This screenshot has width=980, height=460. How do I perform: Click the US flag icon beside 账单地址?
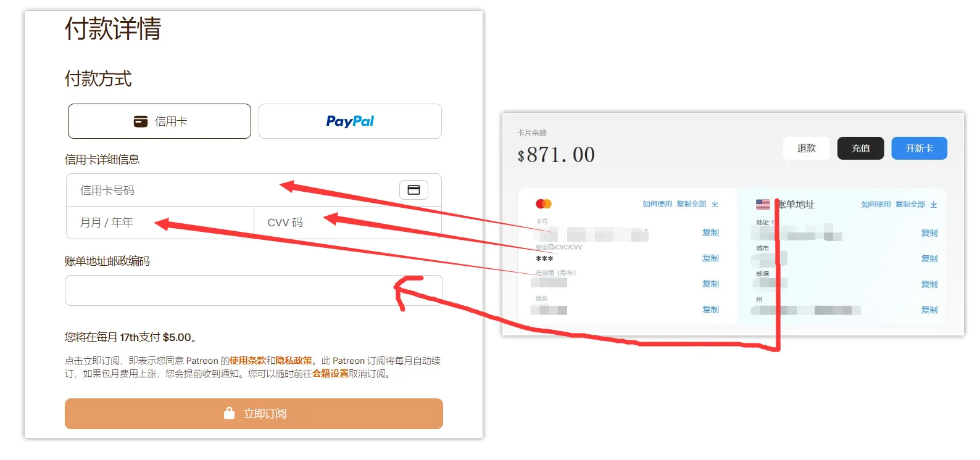coord(763,204)
